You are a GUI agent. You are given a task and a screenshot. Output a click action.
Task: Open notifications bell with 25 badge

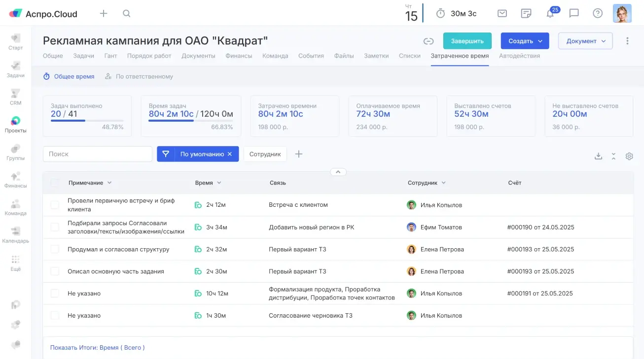550,13
